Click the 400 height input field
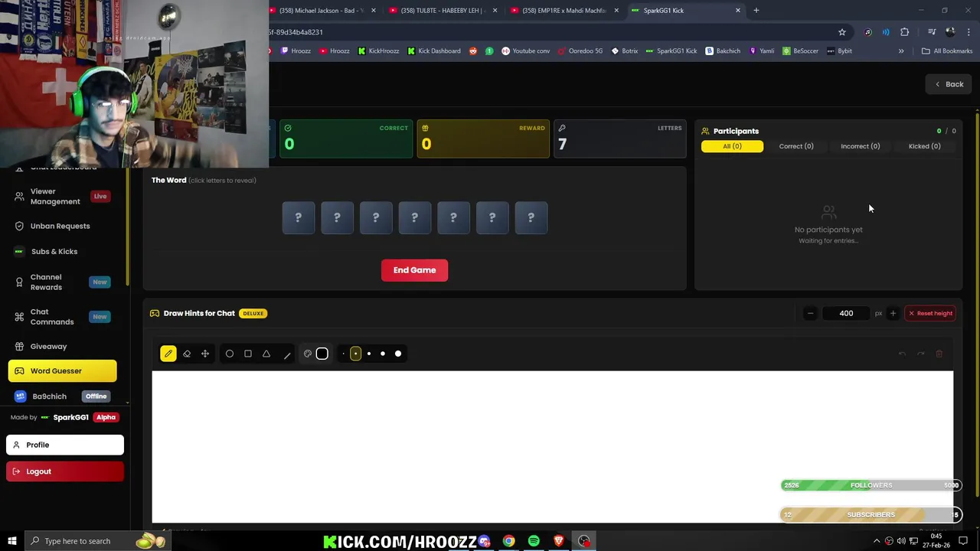Image resolution: width=980 pixels, height=551 pixels. coord(846,313)
